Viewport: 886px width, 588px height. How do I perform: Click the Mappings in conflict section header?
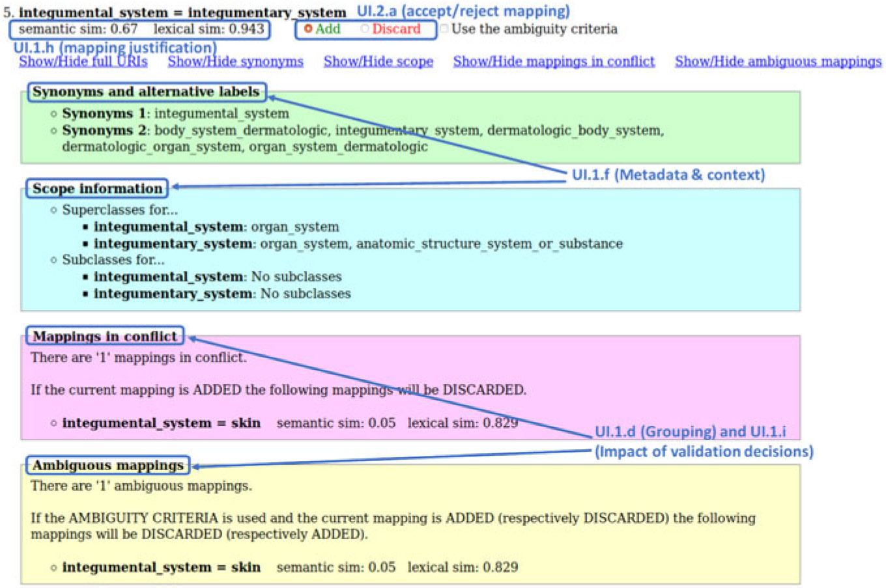[x=105, y=336]
